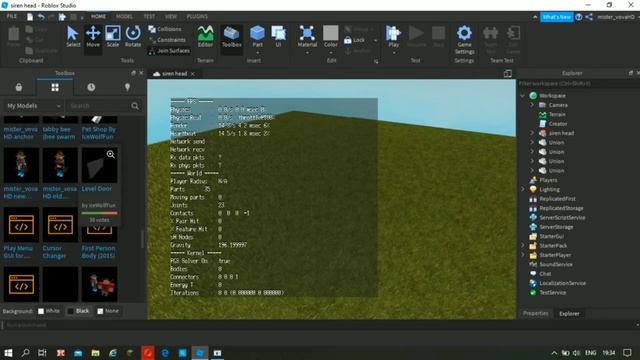Screen dimensions: 640x360
Task: Open the FILE menu
Action: point(11,16)
